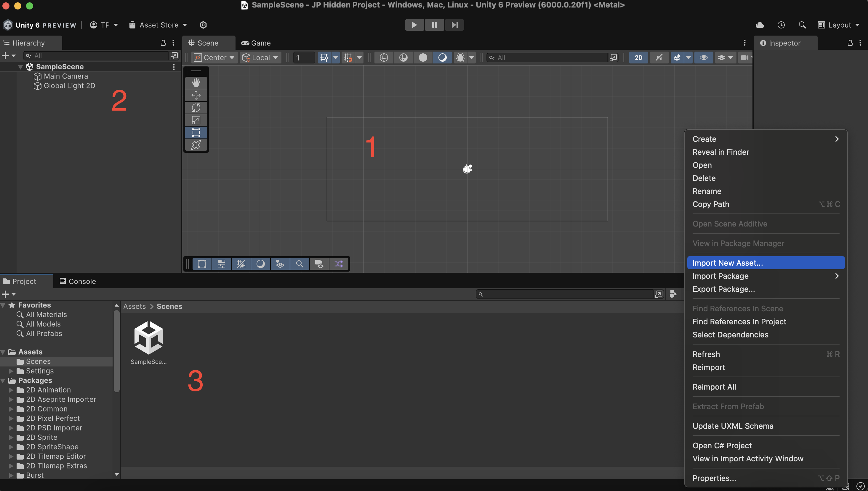
Task: Select Reveal in Finder menu item
Action: (x=765, y=152)
